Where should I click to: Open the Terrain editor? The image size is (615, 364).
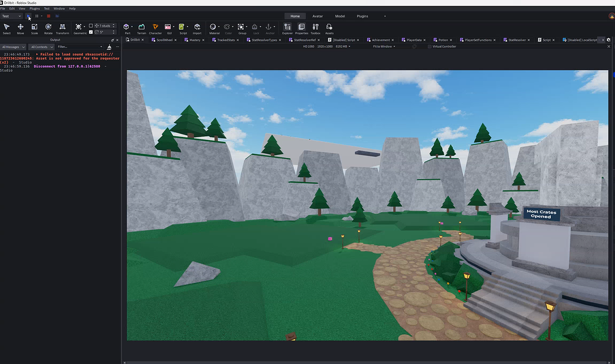142,29
